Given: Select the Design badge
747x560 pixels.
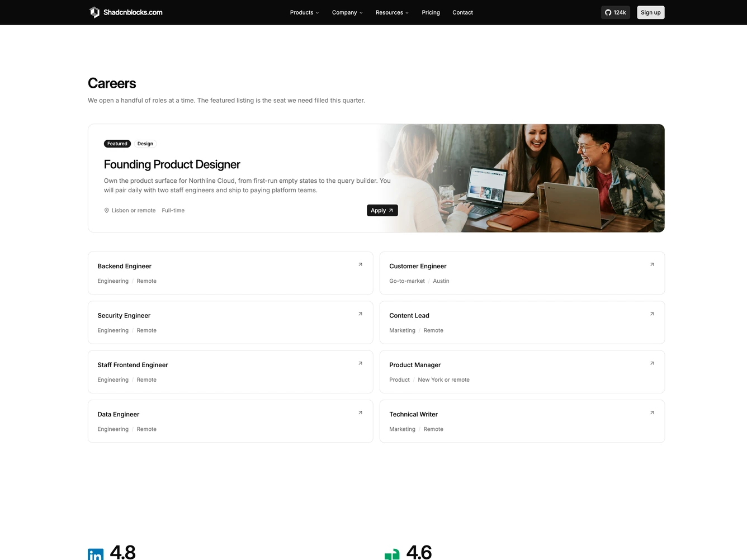Looking at the screenshot, I should pos(145,144).
